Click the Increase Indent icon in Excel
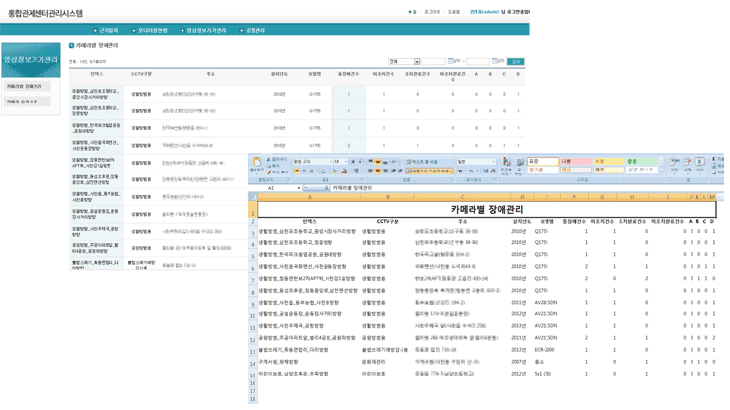 (400, 171)
